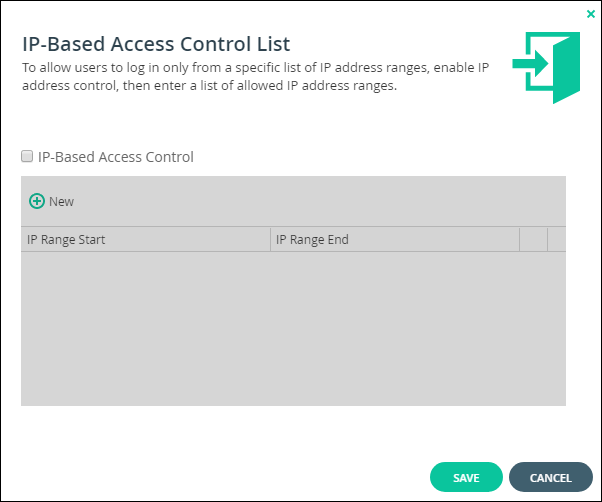Click the green plus circle icon
The width and height of the screenshot is (602, 502).
pyautogui.click(x=37, y=201)
